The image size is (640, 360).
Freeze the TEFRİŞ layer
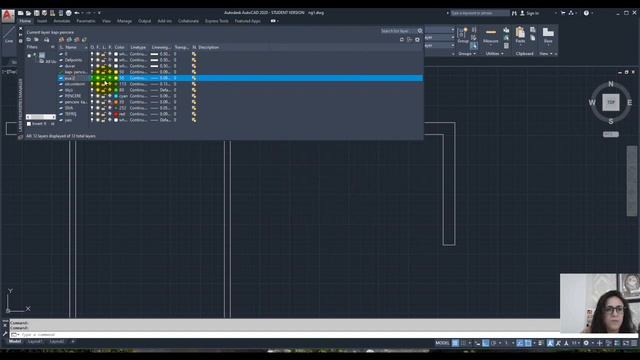pos(98,114)
